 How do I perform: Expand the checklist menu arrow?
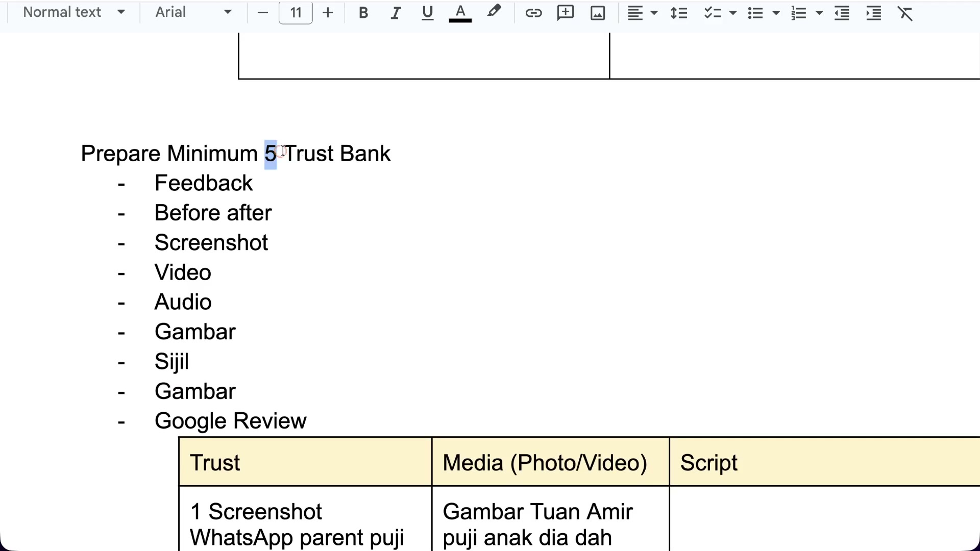click(x=733, y=13)
